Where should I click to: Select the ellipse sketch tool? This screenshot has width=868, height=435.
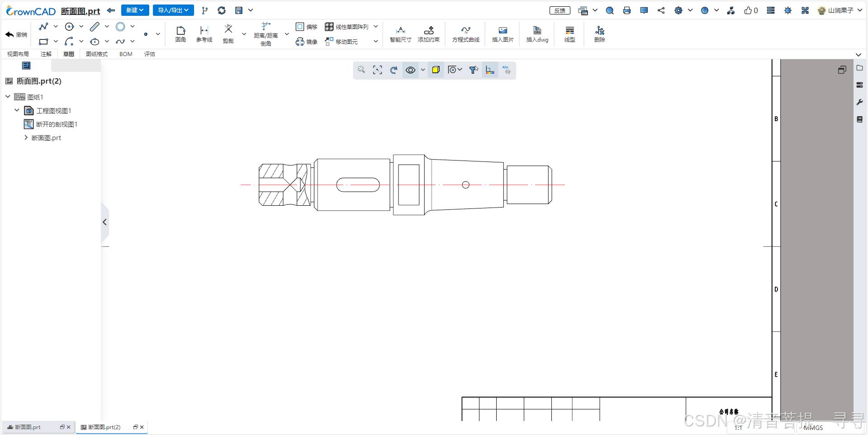95,42
